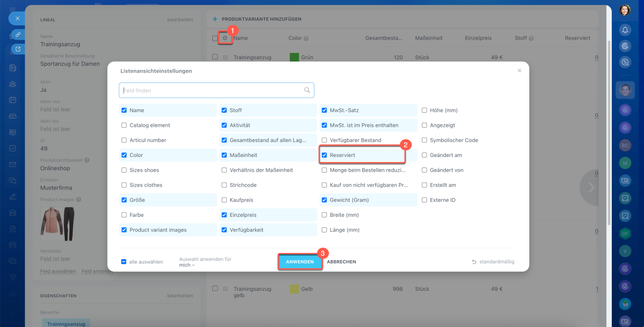The image size is (644, 327).
Task: Click the calendar icon in left sidebar
Action: (x=13, y=100)
